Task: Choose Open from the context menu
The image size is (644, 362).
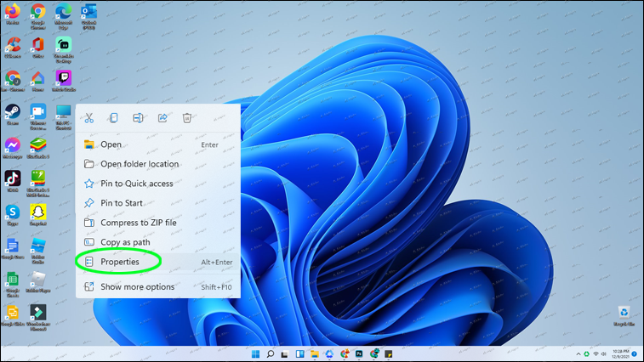Action: 158,144
